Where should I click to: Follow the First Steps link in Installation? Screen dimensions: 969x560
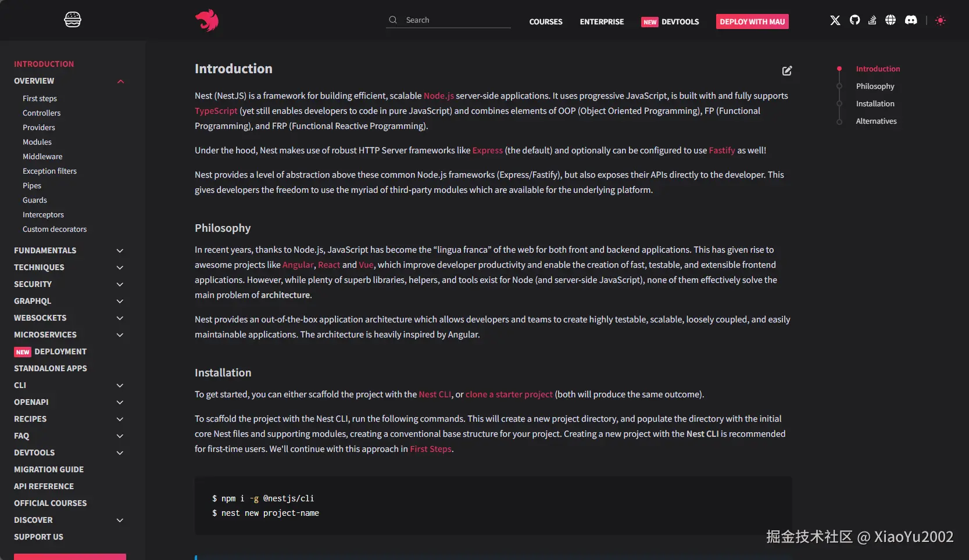pos(431,449)
